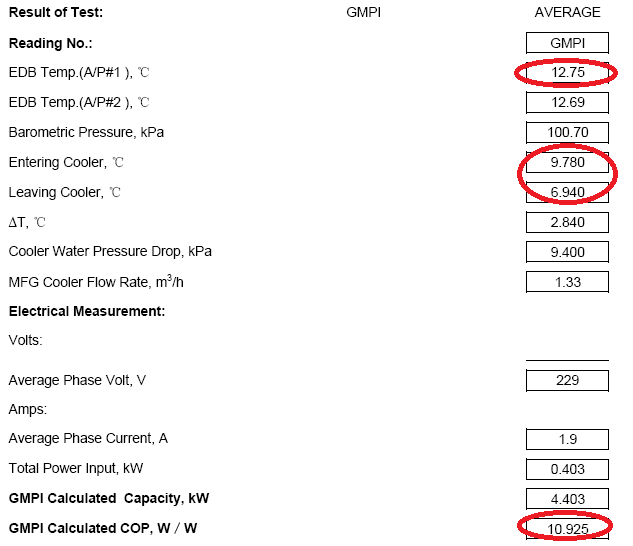Select the EDB Temp A/P#1 value 12.75
Viewport: 633px width, 546px height.
coord(567,72)
